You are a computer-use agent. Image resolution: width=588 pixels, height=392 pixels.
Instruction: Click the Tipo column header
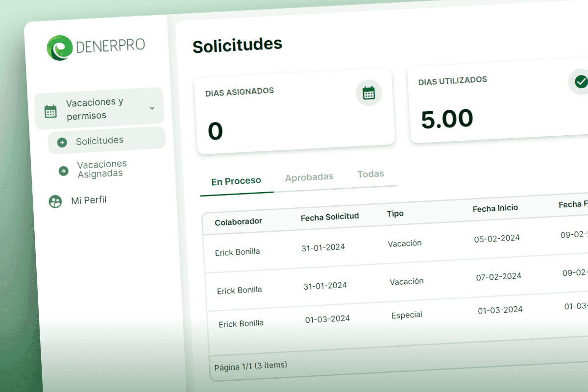click(395, 214)
